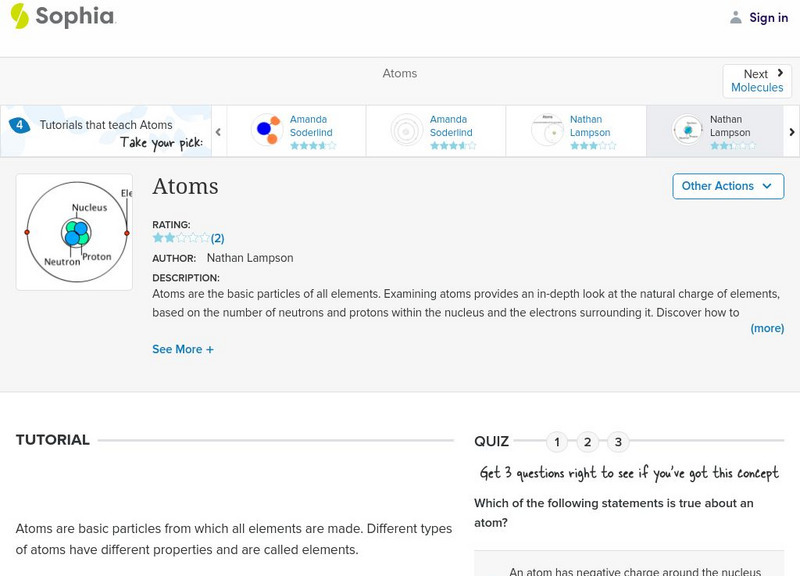
Task: Open the Other Actions dropdown
Action: (727, 186)
